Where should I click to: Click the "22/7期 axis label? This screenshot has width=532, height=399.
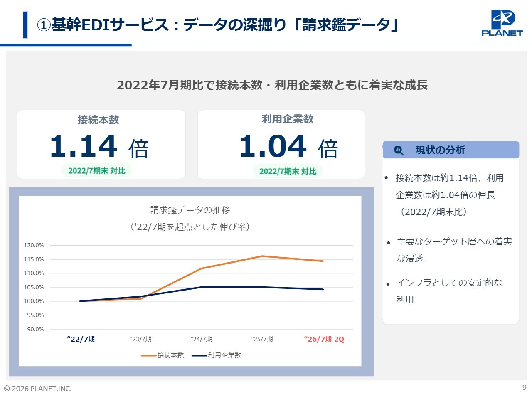[x=81, y=339]
